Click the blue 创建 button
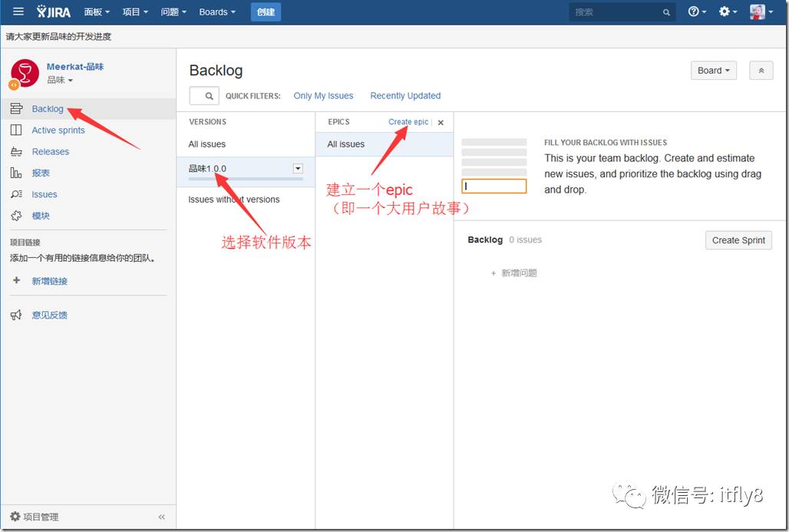 (x=266, y=12)
